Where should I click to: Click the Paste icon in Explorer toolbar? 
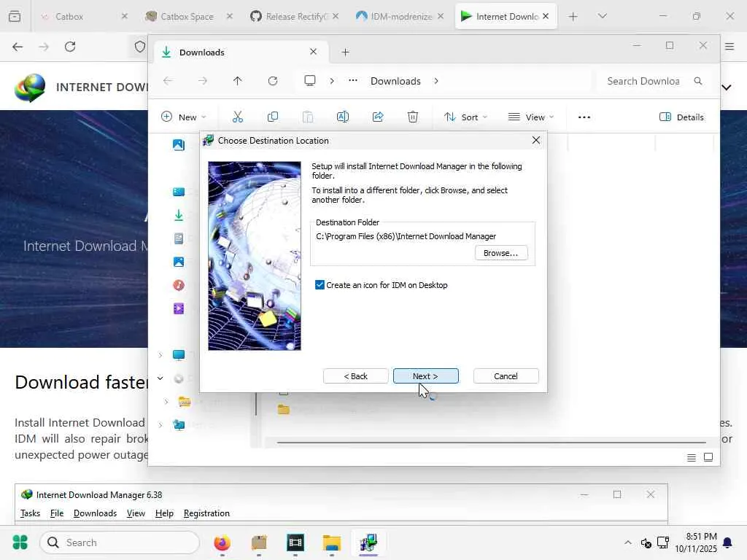(x=308, y=117)
